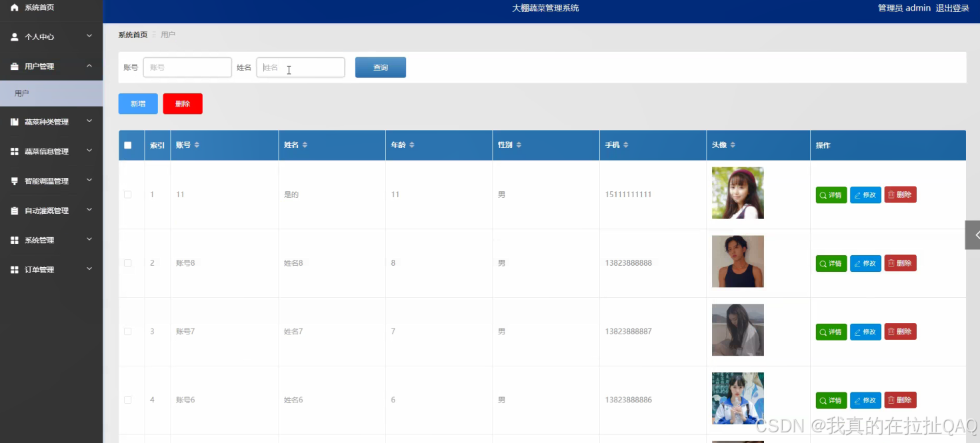
Task: Click the avatar thumbnail of 姓名8
Action: pyautogui.click(x=738, y=261)
